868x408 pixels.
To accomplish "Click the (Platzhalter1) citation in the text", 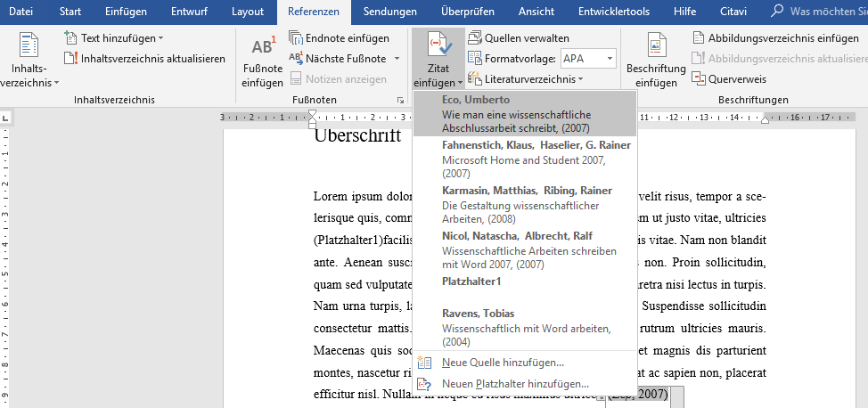I will pyautogui.click(x=348, y=241).
